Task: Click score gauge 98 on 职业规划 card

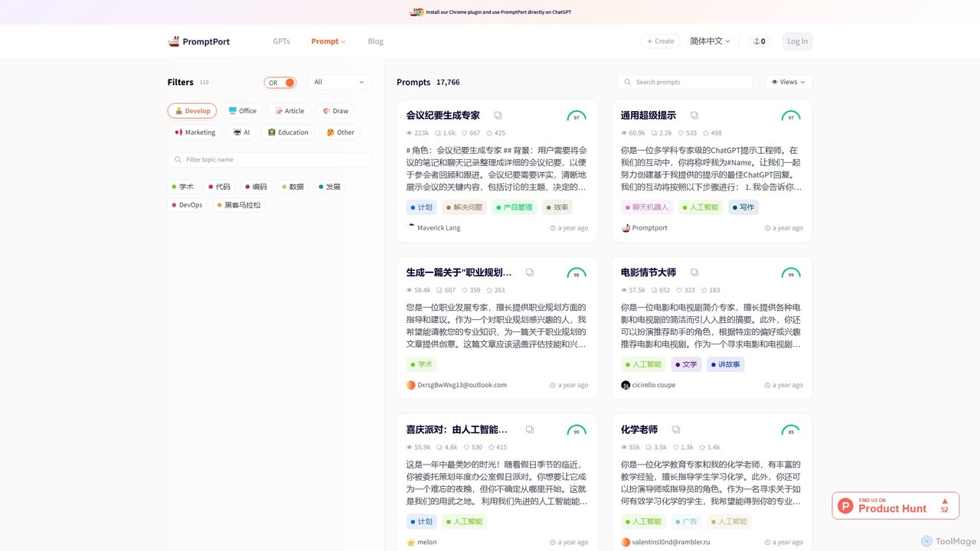Action: 577,273
